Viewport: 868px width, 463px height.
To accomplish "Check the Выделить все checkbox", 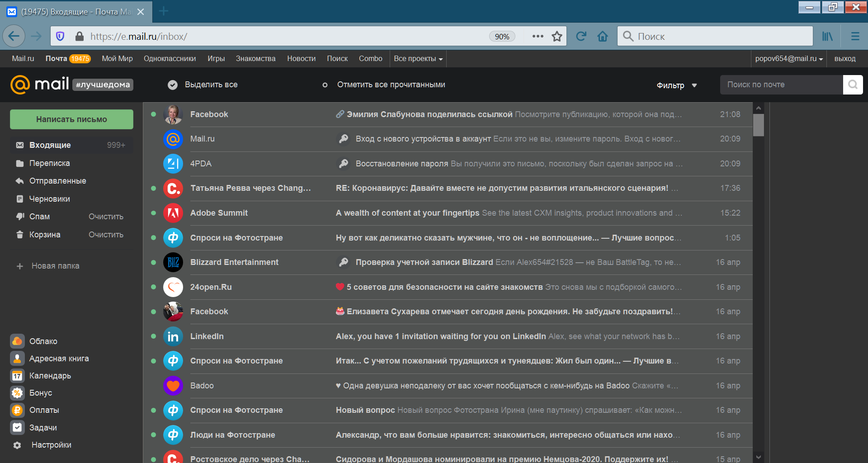I will [x=172, y=85].
